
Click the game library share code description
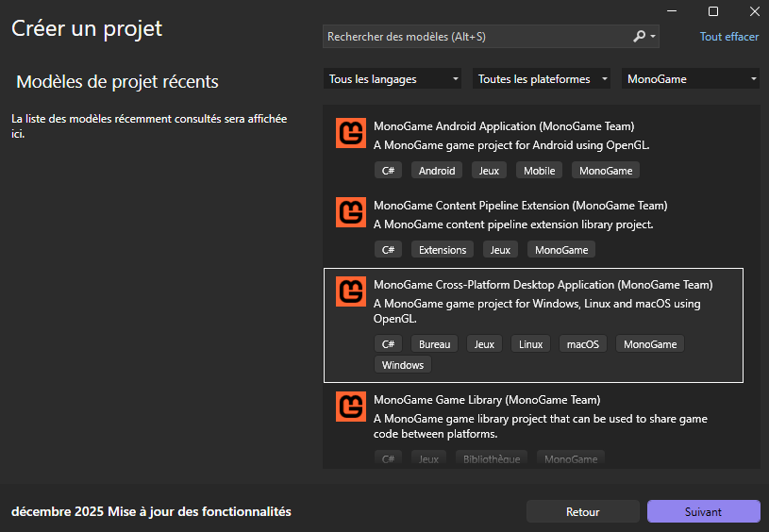(541, 426)
